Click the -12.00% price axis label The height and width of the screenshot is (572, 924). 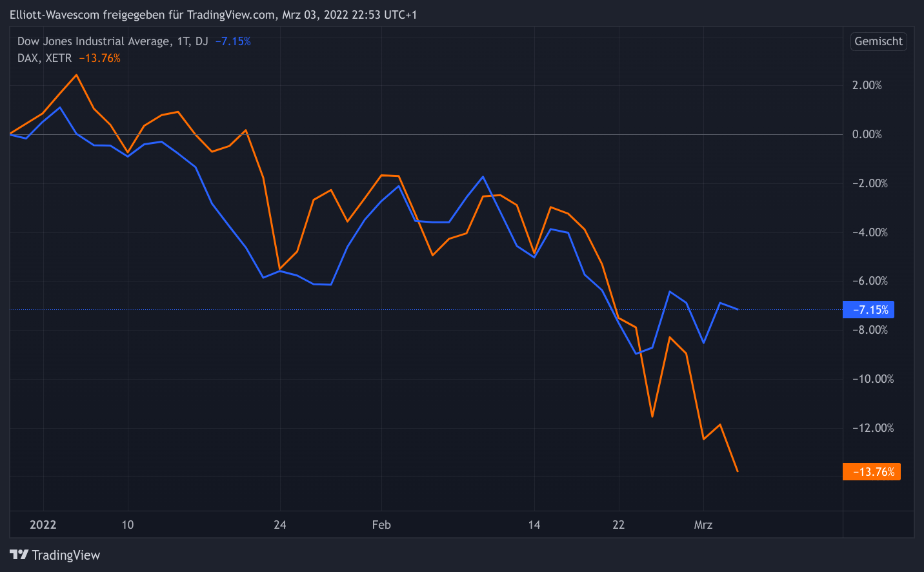pyautogui.click(x=873, y=428)
